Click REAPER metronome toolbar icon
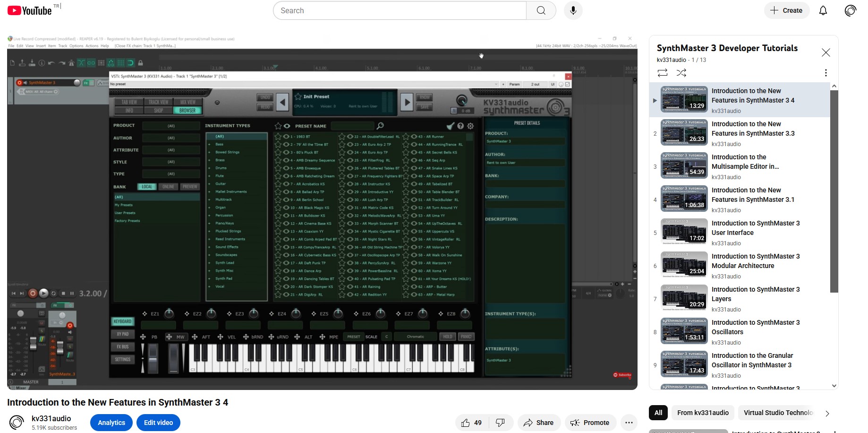This screenshot has width=868, height=433. [x=71, y=63]
